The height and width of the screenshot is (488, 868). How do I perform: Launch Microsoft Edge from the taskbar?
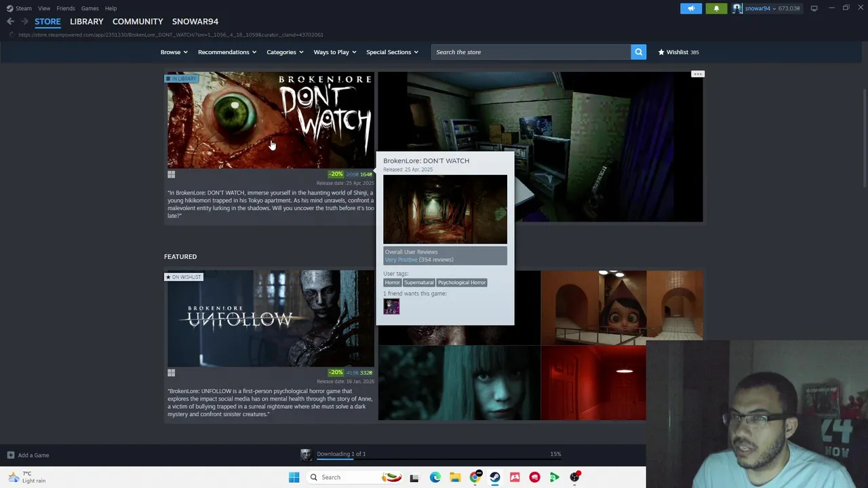pos(435,477)
